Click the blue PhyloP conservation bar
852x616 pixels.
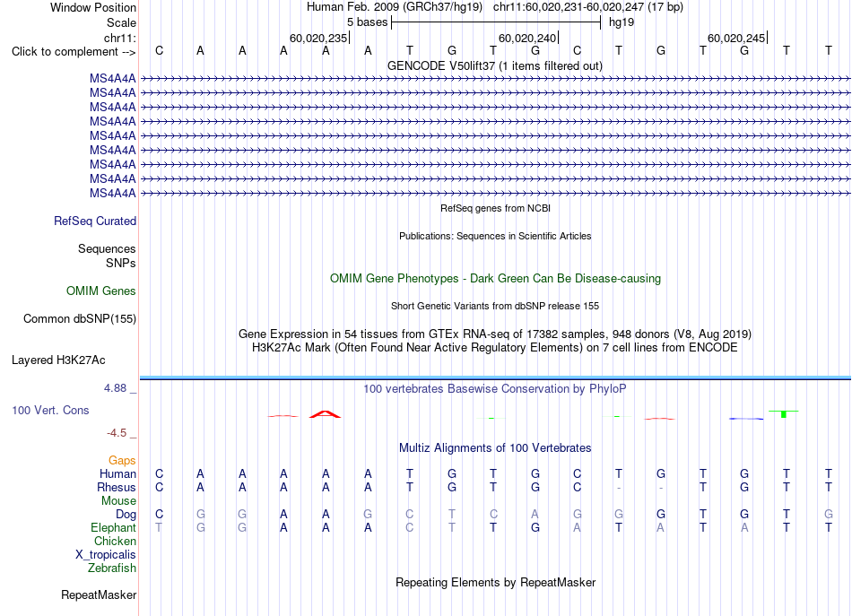point(746,418)
